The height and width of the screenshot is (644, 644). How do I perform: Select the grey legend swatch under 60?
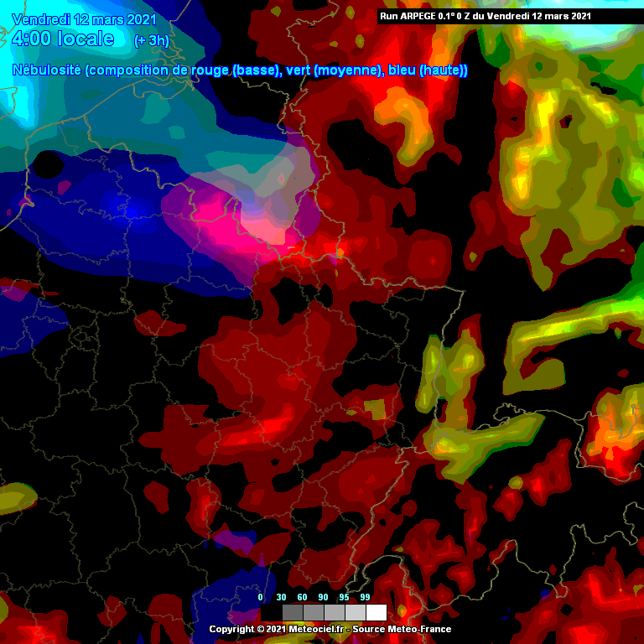(x=313, y=612)
